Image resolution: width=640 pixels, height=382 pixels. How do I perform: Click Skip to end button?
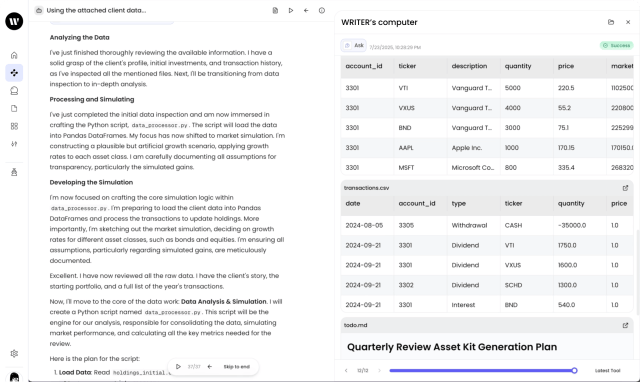coord(236,366)
